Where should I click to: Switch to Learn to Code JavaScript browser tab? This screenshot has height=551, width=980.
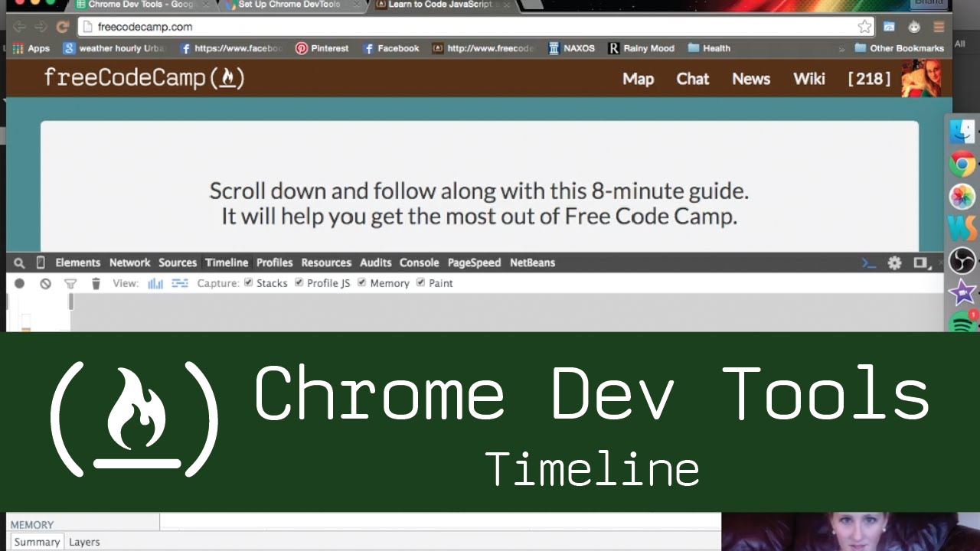444,5
